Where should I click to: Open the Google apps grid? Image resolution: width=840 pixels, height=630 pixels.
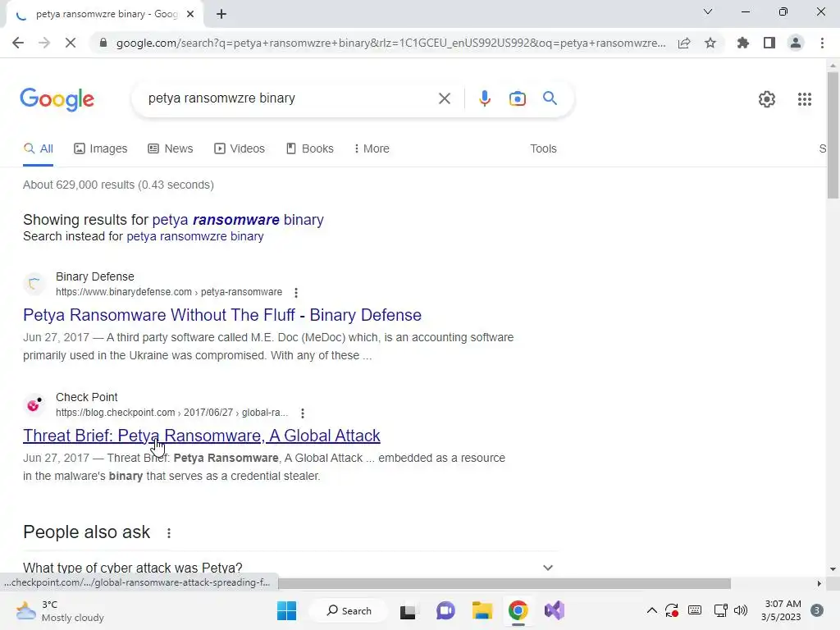(x=805, y=99)
